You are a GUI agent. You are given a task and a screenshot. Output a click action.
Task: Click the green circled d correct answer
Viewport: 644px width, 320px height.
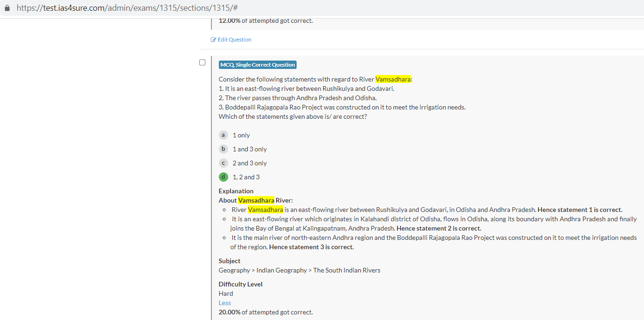[x=224, y=177]
